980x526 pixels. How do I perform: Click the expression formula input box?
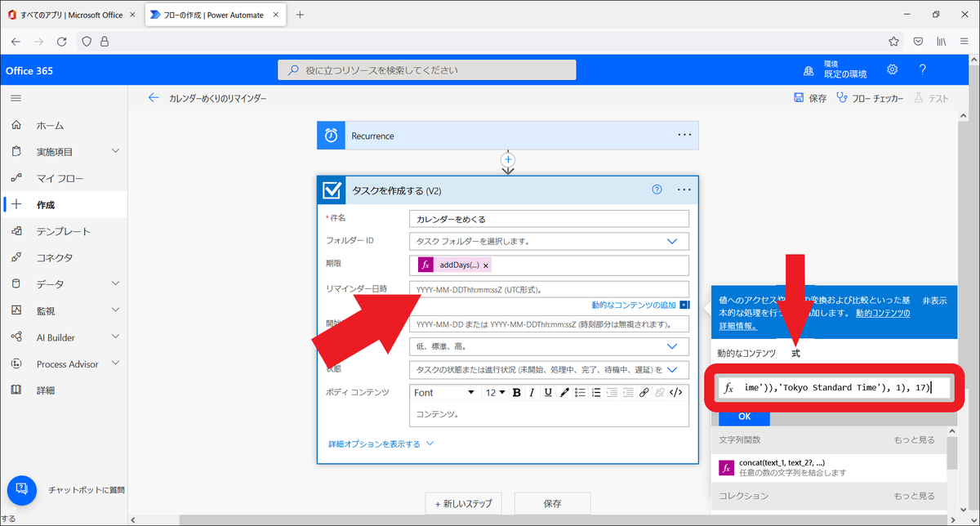(x=835, y=388)
